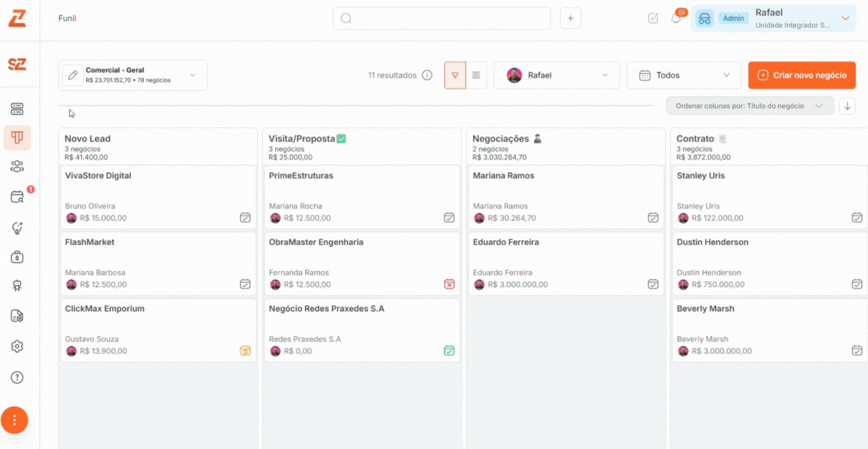This screenshot has height=449, width=868.
Task: Expand the Comercial - Geral funnel dropdown
Action: coord(192,75)
